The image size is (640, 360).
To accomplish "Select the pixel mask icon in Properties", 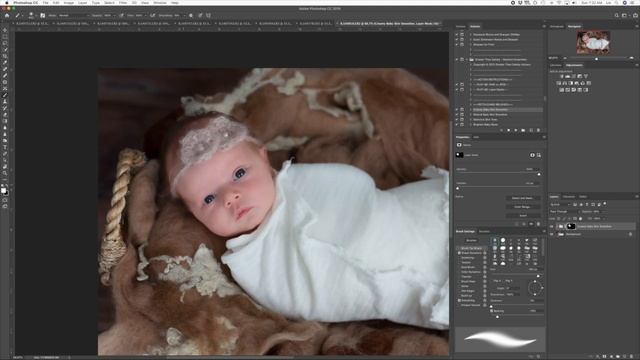I will click(532, 155).
